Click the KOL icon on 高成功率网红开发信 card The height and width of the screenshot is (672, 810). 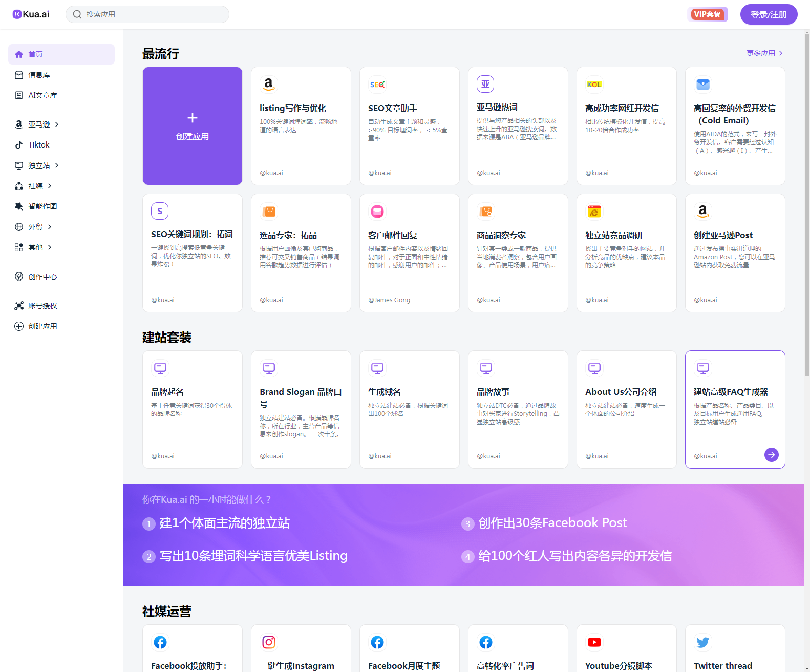pyautogui.click(x=594, y=84)
